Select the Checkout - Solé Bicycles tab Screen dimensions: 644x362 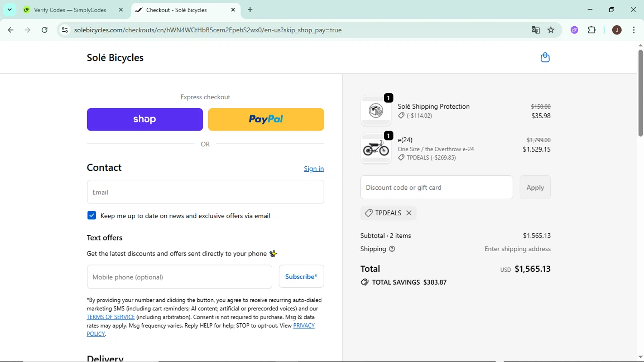pos(176,10)
